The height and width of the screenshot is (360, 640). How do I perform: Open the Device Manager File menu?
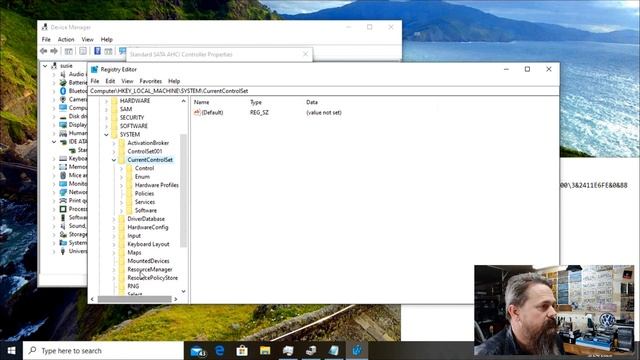click(x=46, y=40)
